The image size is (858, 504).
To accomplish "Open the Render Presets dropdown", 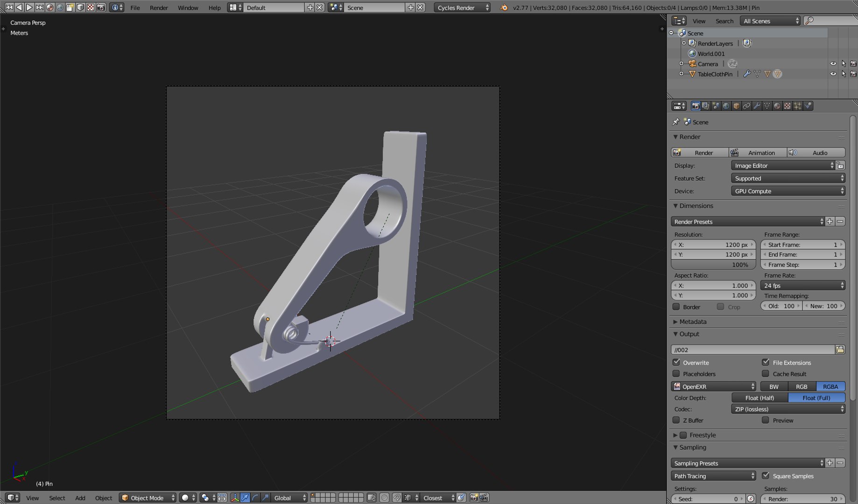I will pyautogui.click(x=748, y=222).
